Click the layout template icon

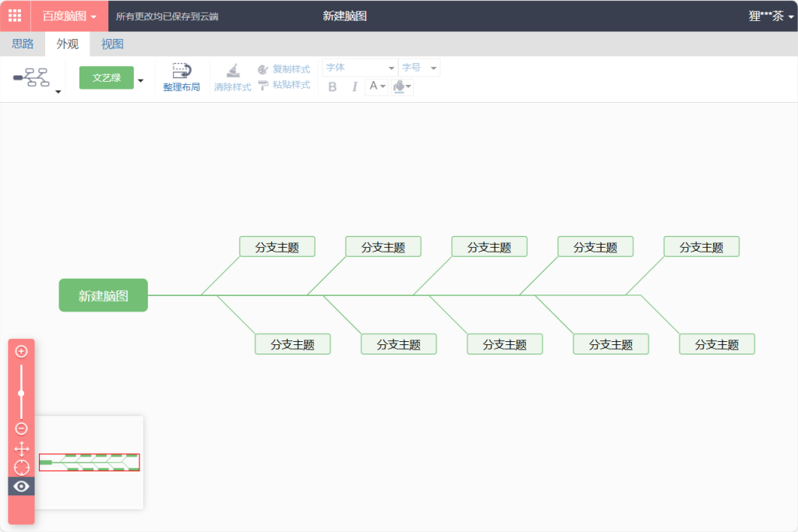tap(31, 77)
